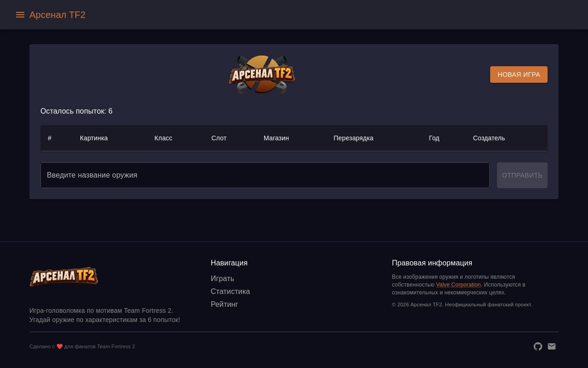Follow the Valve Corporation link
This screenshot has height=368, width=588.
pyautogui.click(x=458, y=285)
